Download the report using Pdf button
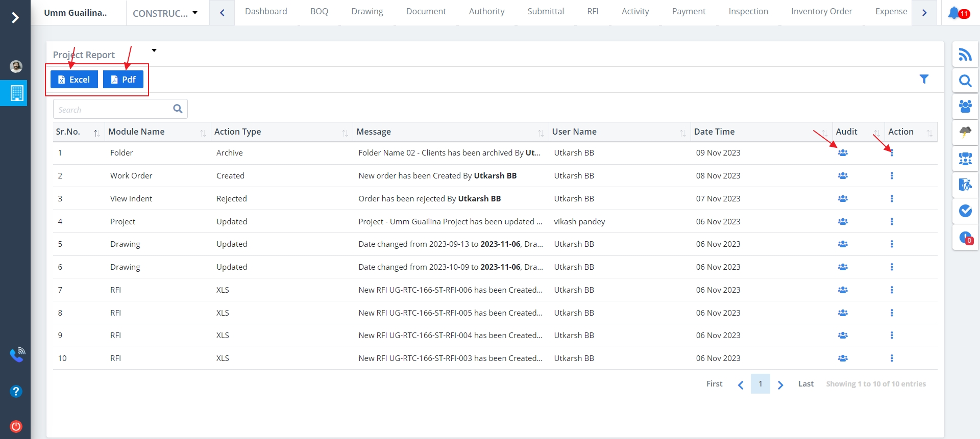Screen dimensions: 980x439 click(x=123, y=80)
